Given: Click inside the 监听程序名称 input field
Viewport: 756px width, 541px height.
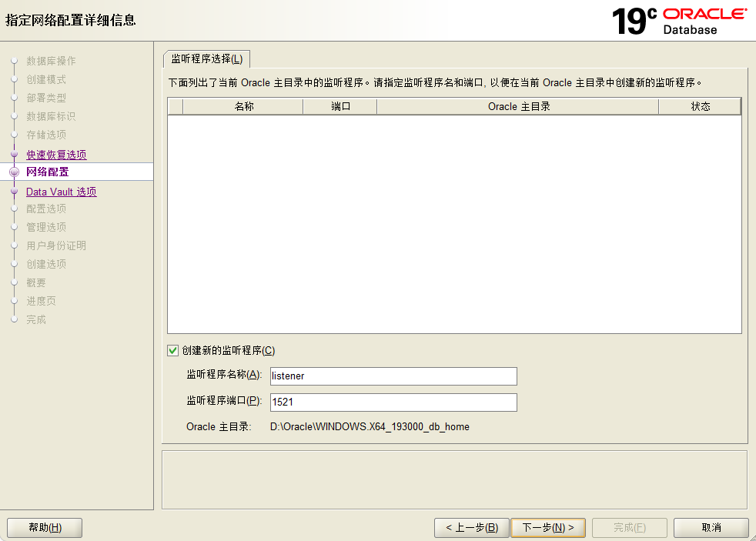Looking at the screenshot, I should [393, 376].
